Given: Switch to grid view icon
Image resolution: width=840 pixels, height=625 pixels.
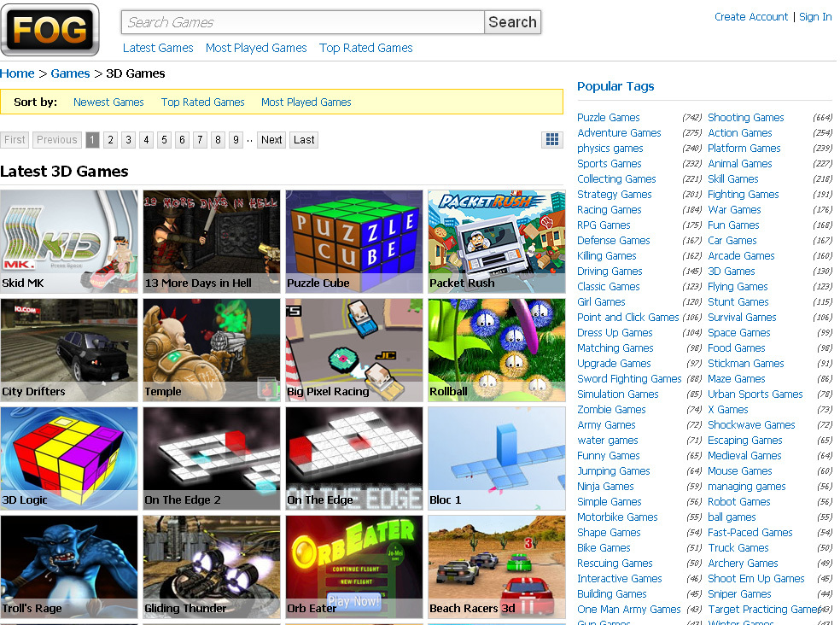Looking at the screenshot, I should tap(551, 140).
